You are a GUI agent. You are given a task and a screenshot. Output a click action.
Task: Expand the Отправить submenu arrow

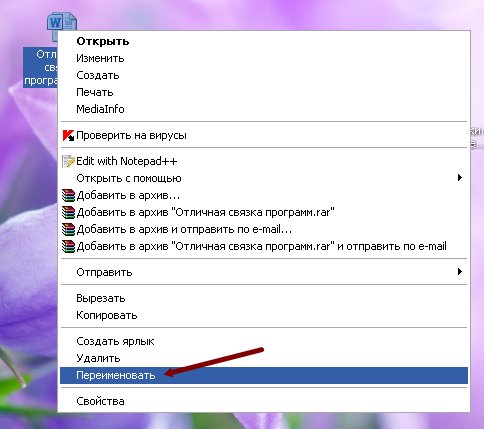click(x=460, y=272)
